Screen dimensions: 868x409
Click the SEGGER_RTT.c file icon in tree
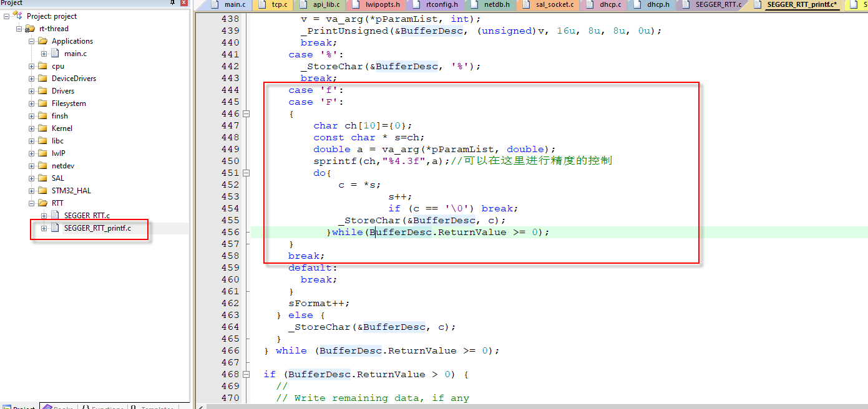[55, 216]
